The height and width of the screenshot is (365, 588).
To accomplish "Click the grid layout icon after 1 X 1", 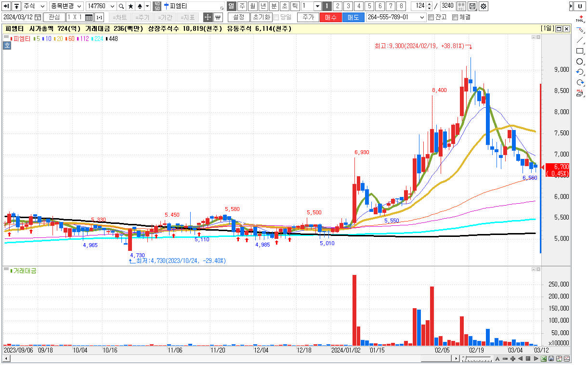I will (x=89, y=17).
